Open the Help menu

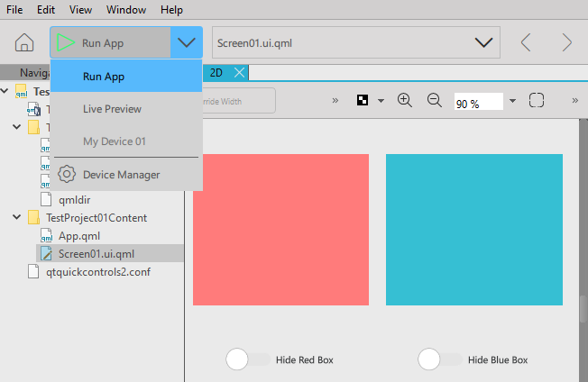(171, 10)
